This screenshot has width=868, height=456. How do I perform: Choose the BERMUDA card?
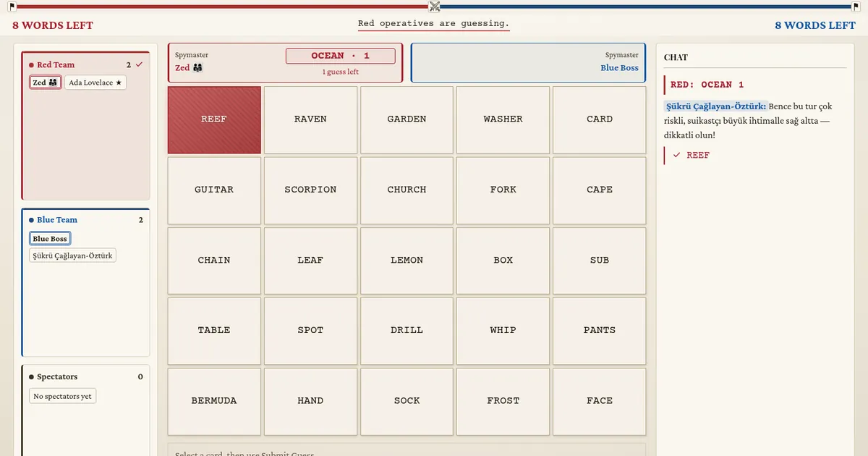pos(214,401)
